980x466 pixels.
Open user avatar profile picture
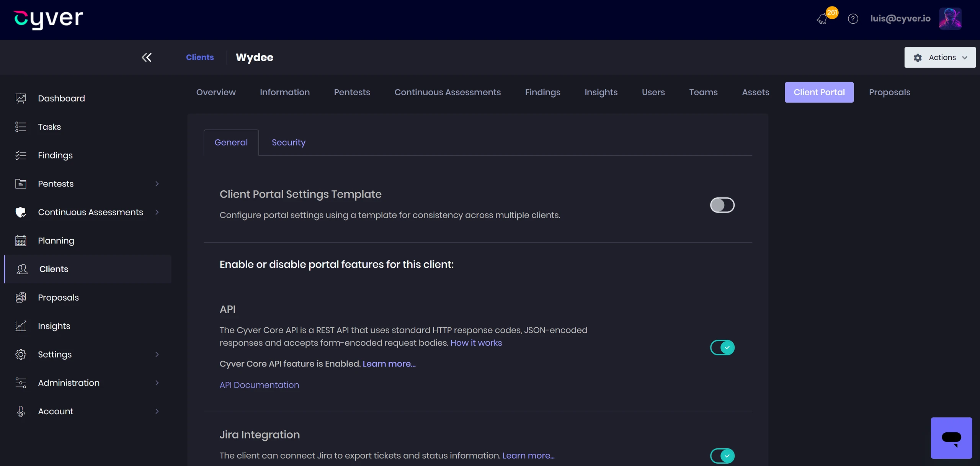(950, 19)
